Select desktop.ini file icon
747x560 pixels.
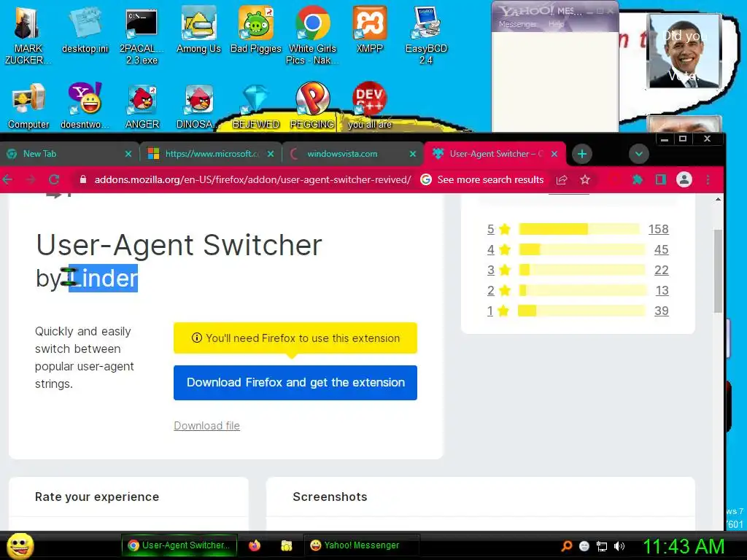pyautogui.click(x=85, y=29)
